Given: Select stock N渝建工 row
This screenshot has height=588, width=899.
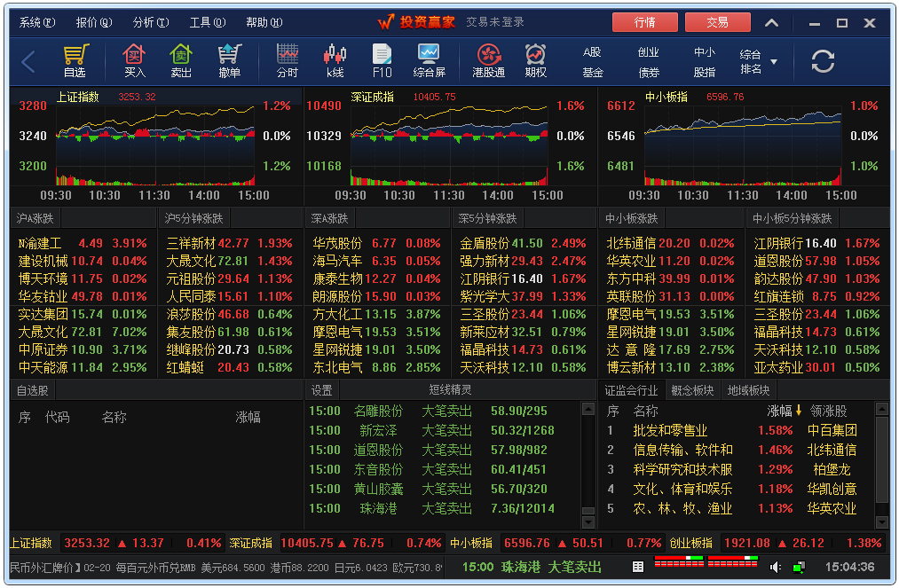Looking at the screenshot, I should pyautogui.click(x=83, y=243).
